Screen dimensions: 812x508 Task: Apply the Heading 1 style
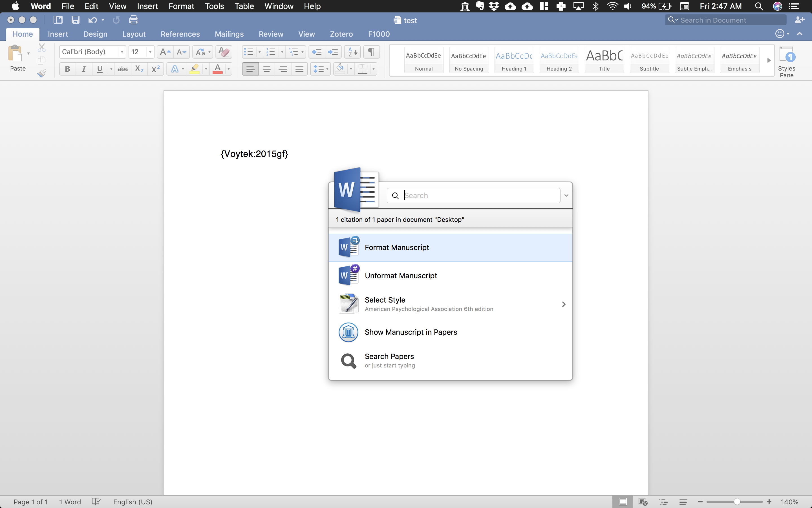(x=514, y=60)
